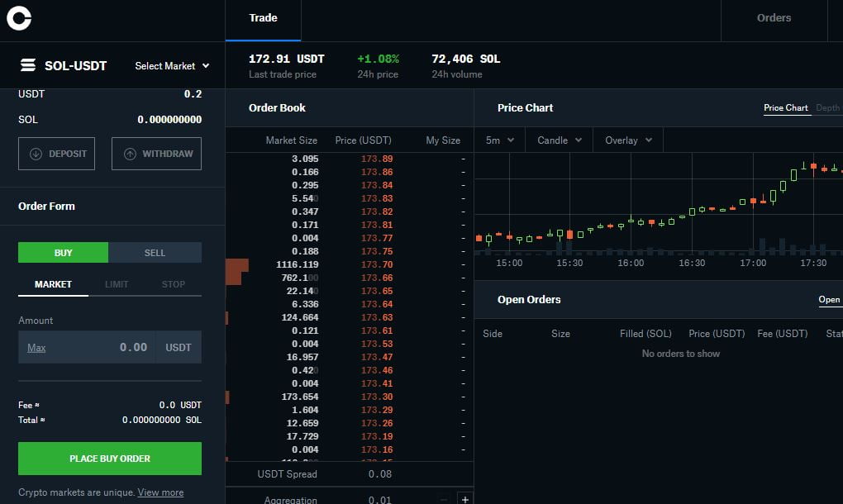Switch order side to BUY
The width and height of the screenshot is (843, 504).
(63, 253)
